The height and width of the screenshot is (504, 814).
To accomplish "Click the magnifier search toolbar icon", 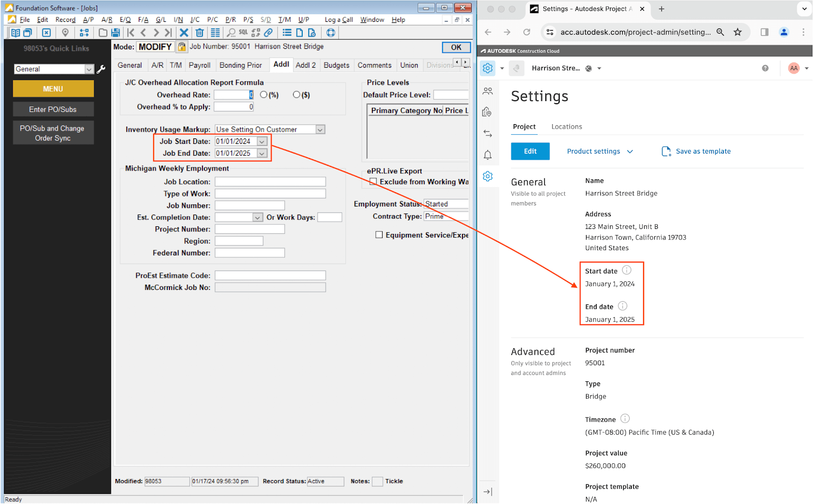I will coord(231,33).
